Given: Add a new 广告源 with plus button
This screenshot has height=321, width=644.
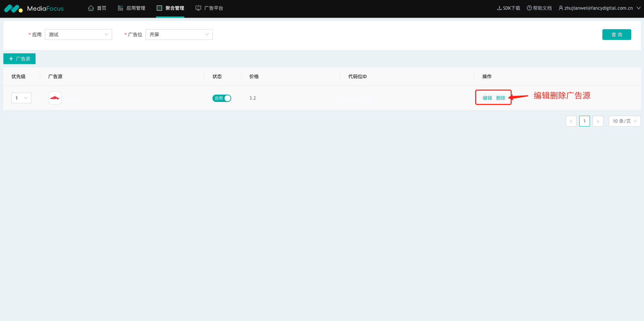Looking at the screenshot, I should click(x=19, y=59).
